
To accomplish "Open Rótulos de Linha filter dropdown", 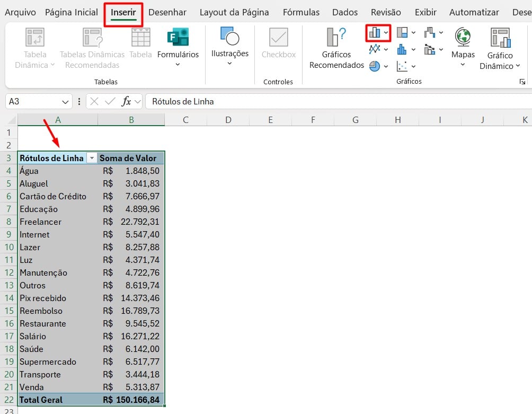I will point(92,158).
